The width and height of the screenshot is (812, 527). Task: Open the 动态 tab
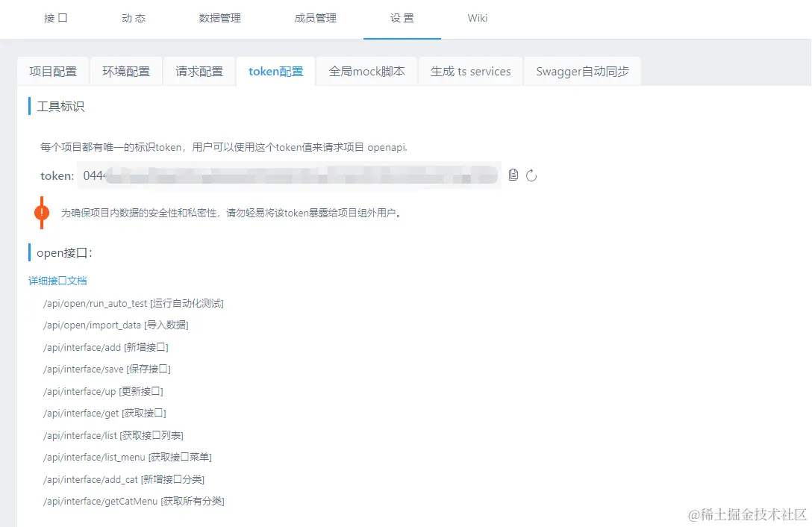(133, 19)
